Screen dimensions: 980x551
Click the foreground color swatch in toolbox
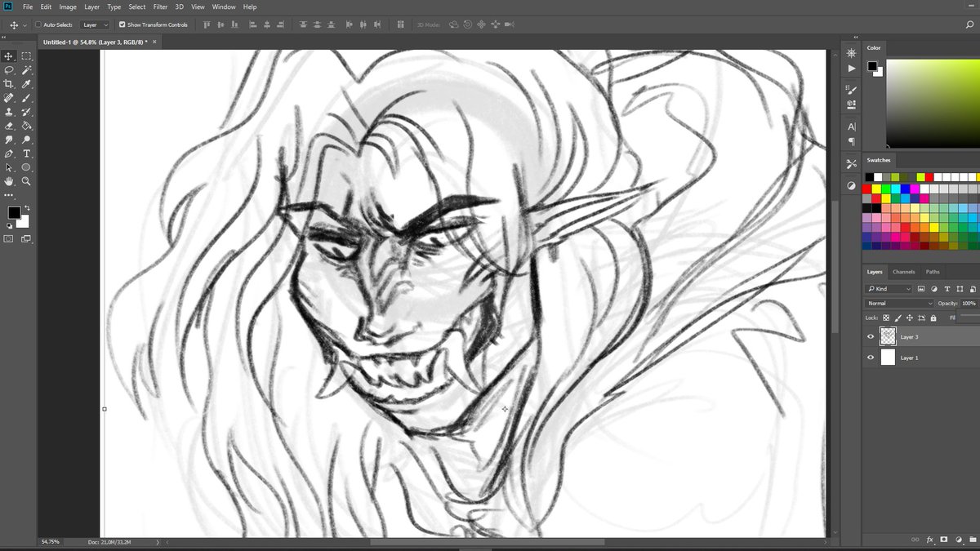14,212
